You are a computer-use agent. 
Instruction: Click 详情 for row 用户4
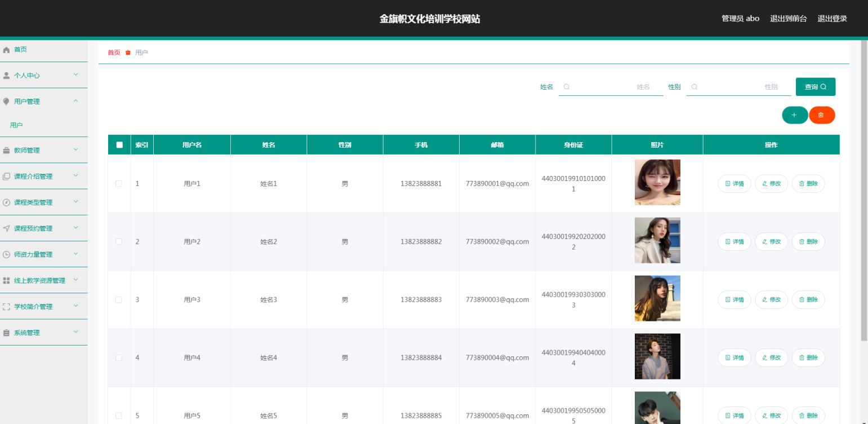735,358
